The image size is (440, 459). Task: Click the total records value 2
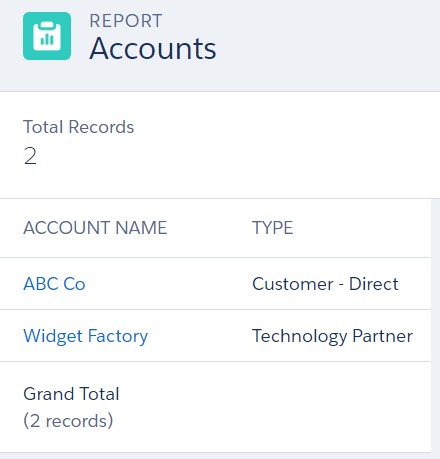click(30, 156)
